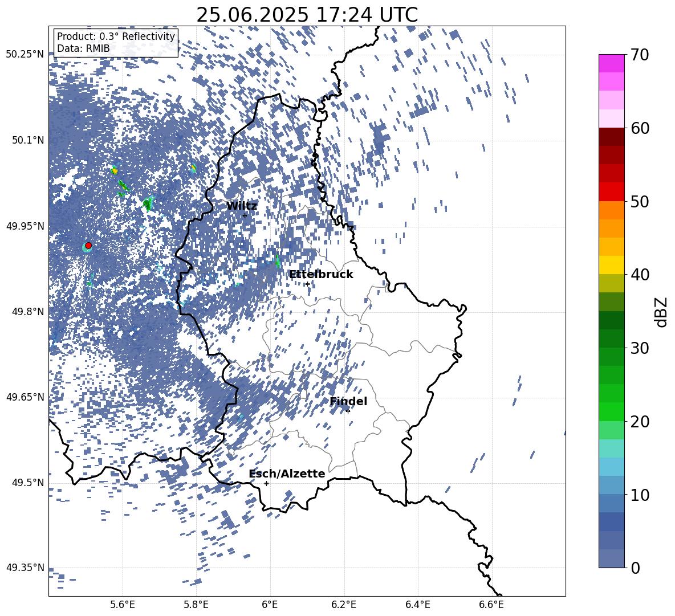Click the 70 tick on colorbar

tap(640, 55)
